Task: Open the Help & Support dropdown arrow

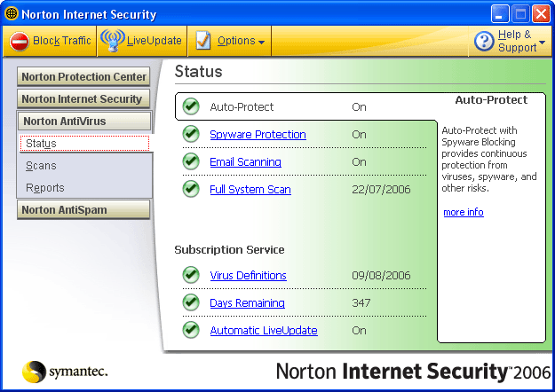Action: (542, 43)
